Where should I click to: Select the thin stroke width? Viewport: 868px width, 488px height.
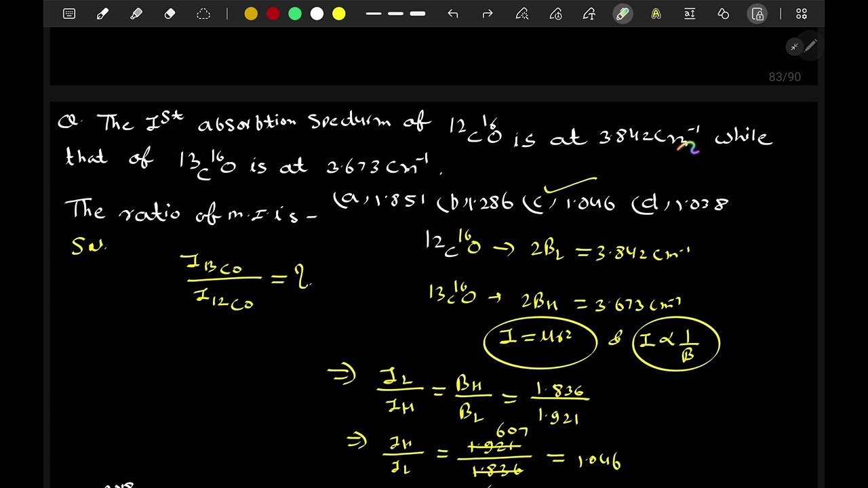pyautogui.click(x=374, y=14)
